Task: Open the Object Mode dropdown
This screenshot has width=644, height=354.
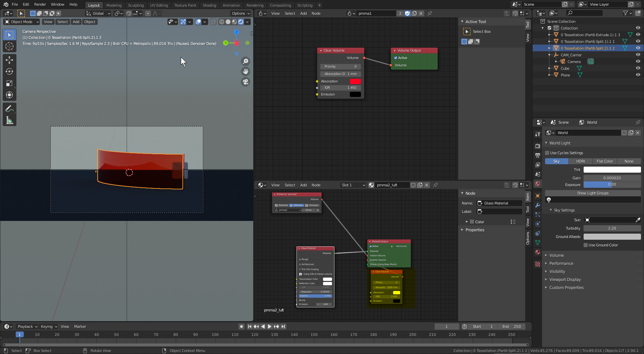Action: tap(21, 22)
